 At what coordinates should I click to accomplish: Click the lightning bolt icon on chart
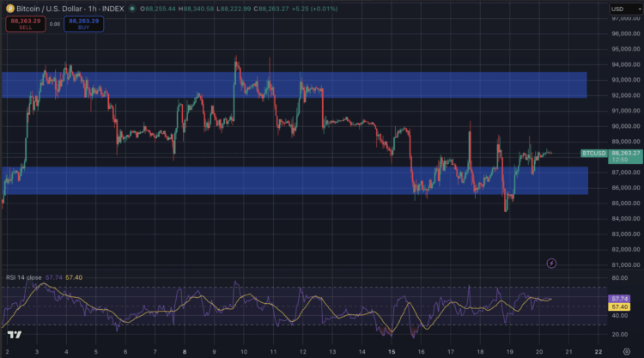[x=551, y=264]
